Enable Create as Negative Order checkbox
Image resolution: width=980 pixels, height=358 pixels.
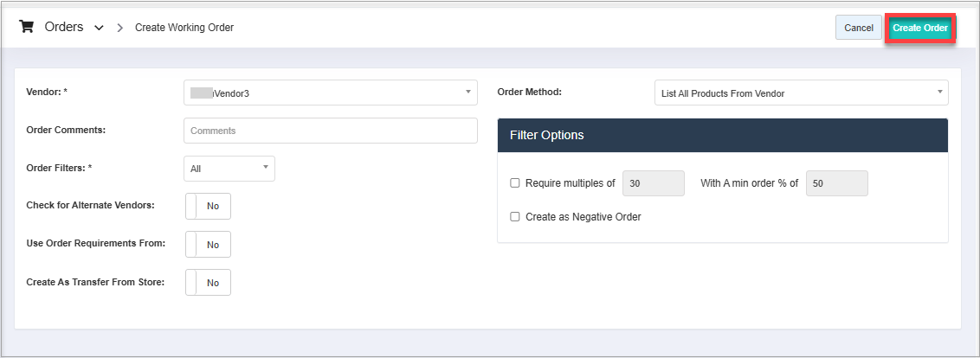pos(515,217)
